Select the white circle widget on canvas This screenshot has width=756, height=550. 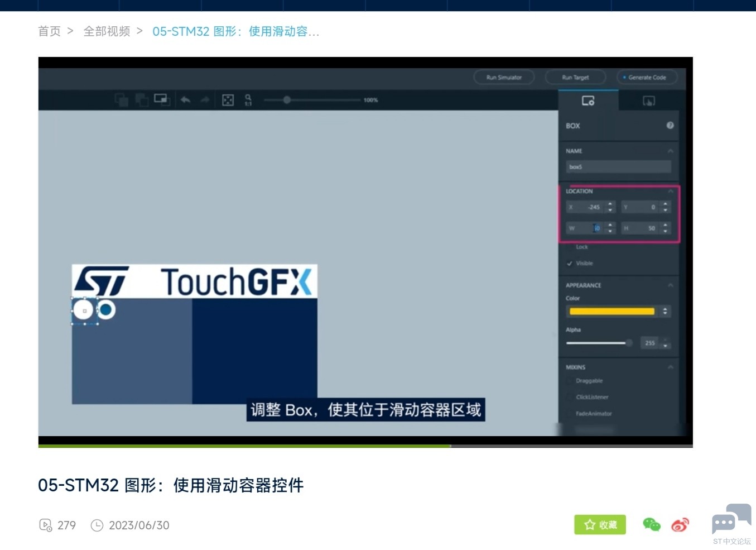pos(84,310)
